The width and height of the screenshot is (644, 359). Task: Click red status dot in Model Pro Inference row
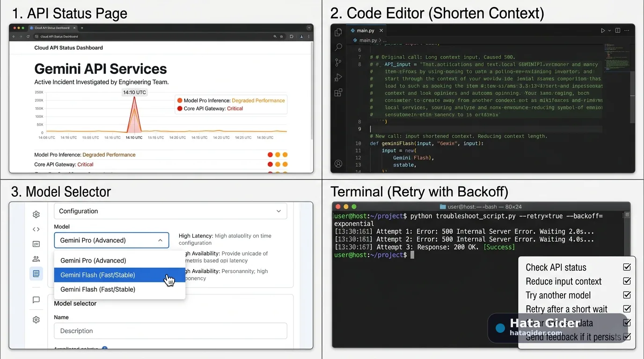[x=270, y=155]
